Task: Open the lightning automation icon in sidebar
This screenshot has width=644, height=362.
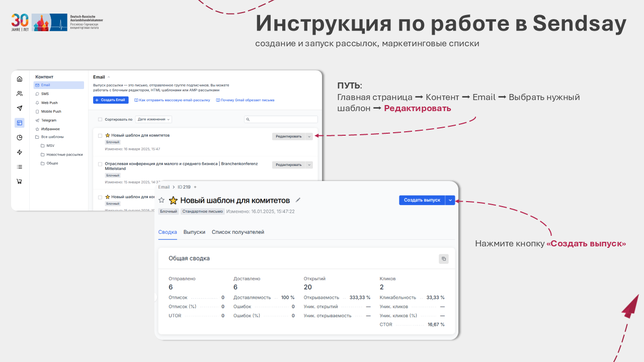Action: click(x=20, y=152)
